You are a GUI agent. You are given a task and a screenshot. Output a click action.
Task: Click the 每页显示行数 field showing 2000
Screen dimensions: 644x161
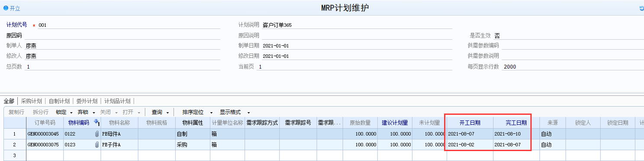[x=572, y=67]
